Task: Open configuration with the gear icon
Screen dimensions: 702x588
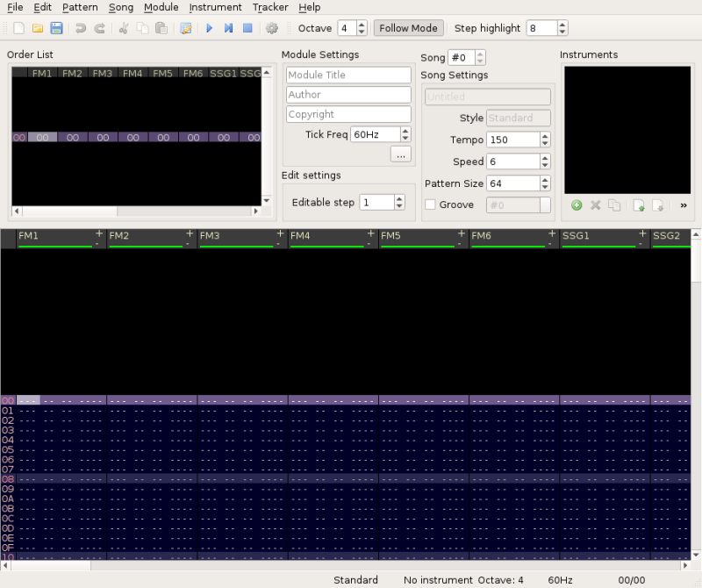Action: coord(271,28)
